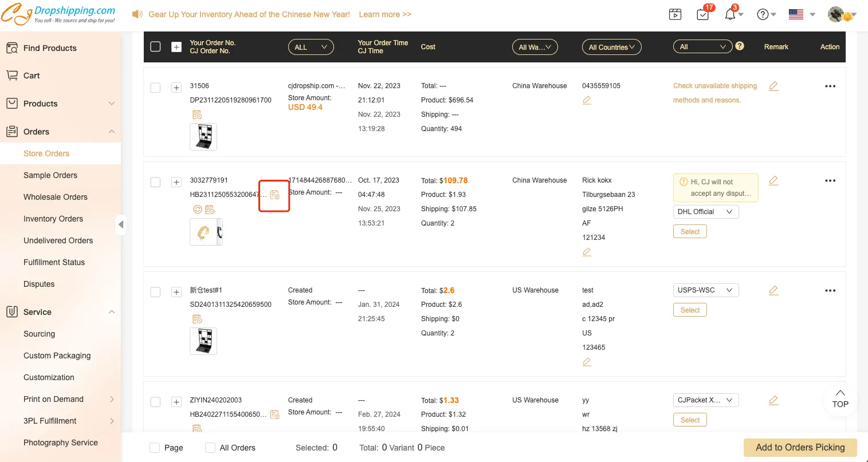Edit the address for Rick kokx order

pyautogui.click(x=587, y=252)
